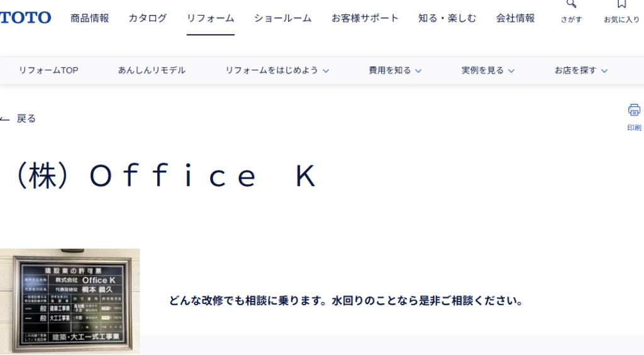The image size is (644, 355).
Task: Open the あんしんリモデル link
Action: [x=152, y=70]
